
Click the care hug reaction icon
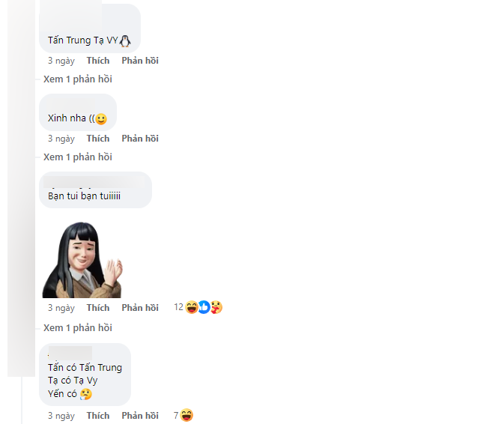pos(216,307)
